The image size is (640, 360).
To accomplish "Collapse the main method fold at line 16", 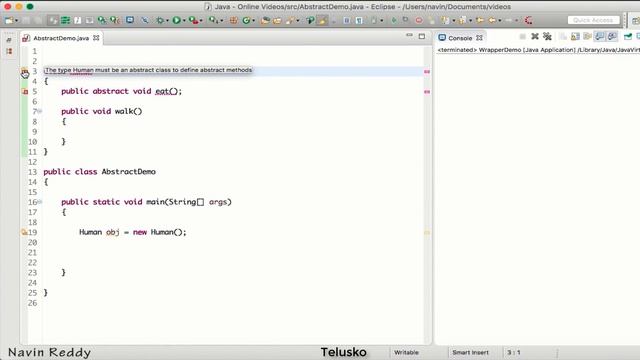I will point(40,202).
